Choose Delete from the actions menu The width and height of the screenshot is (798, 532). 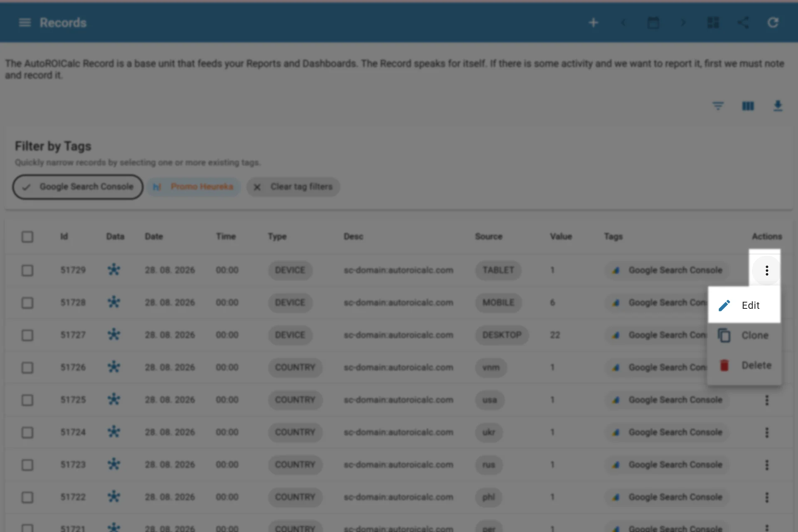pyautogui.click(x=744, y=365)
